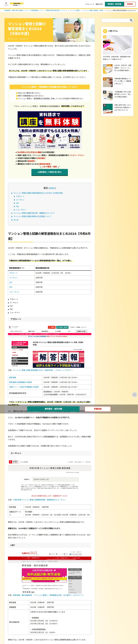The image size is (138, 644).
Task: Open 解答速報 link in Agaroot schedule table
Action: point(13,377)
